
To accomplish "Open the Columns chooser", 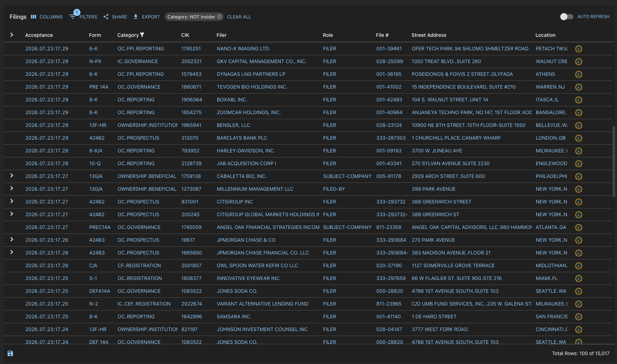I will coord(46,17).
